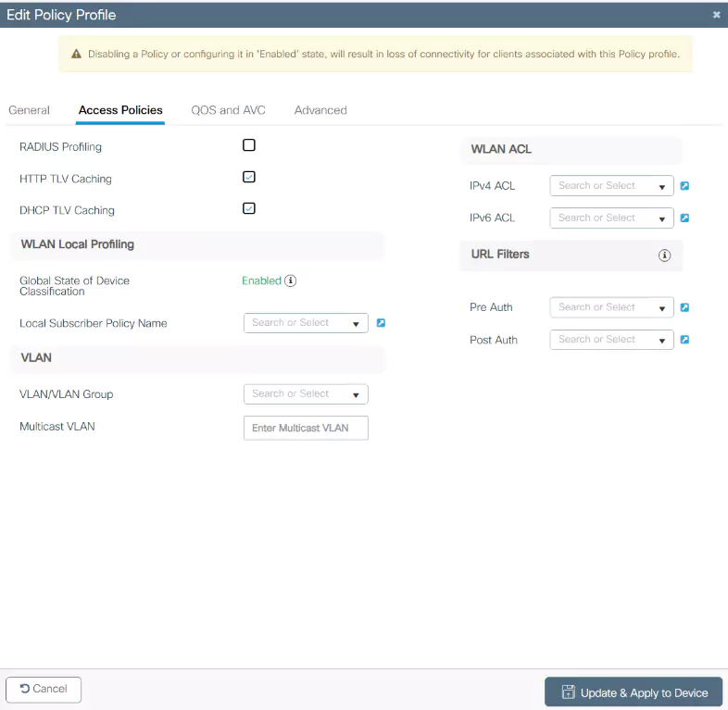Image resolution: width=728 pixels, height=710 pixels.
Task: Switch to the General tab
Action: point(29,110)
